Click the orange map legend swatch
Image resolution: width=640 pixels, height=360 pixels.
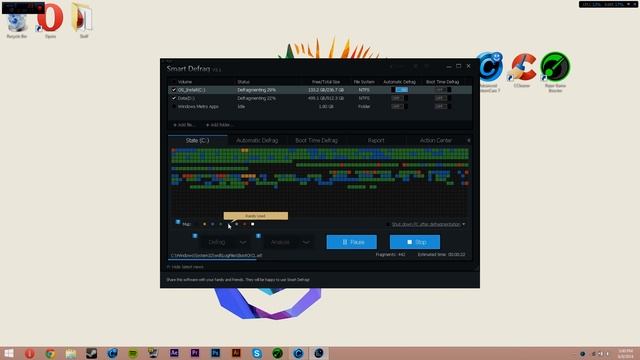click(x=204, y=224)
